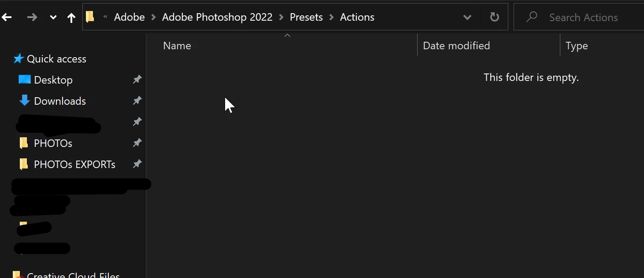Open Adobe Photoshop 2022 breadcrumb folder
The width and height of the screenshot is (644, 278).
[x=217, y=17]
